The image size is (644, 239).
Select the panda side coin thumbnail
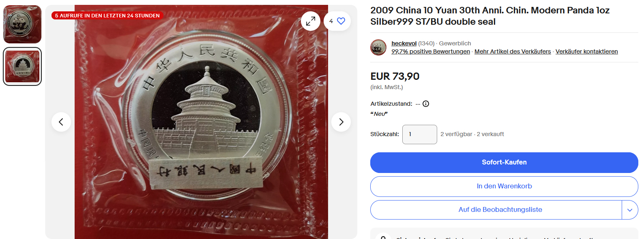pos(22,24)
